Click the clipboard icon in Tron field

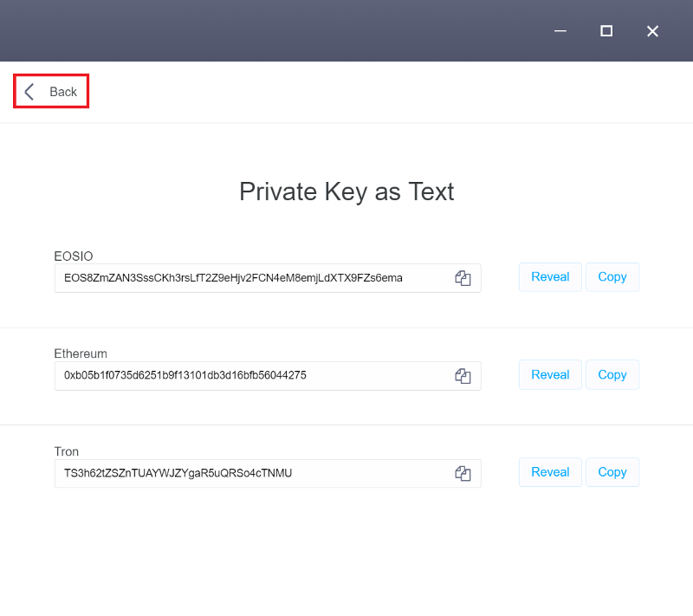(463, 473)
